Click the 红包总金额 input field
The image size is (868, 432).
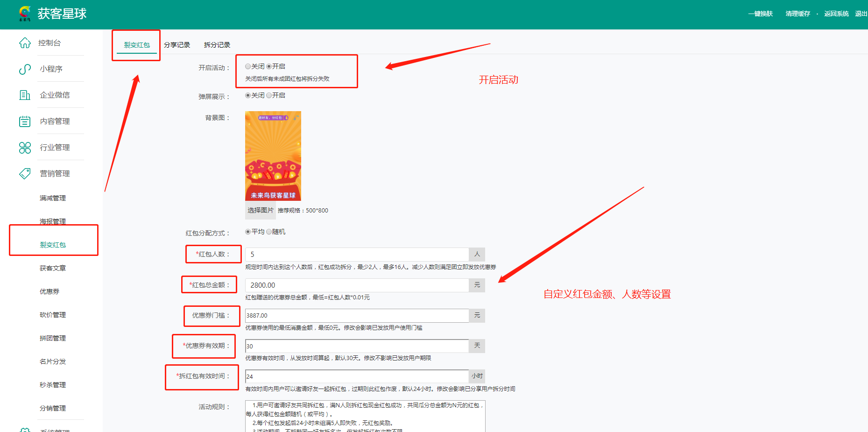357,285
